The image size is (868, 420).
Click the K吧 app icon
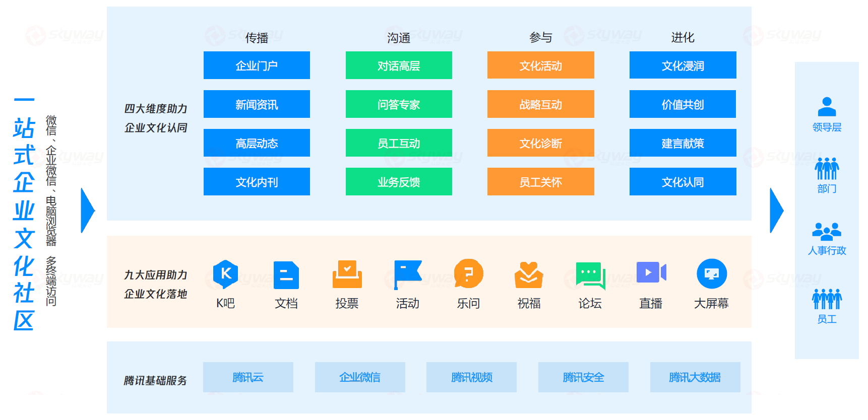point(225,274)
